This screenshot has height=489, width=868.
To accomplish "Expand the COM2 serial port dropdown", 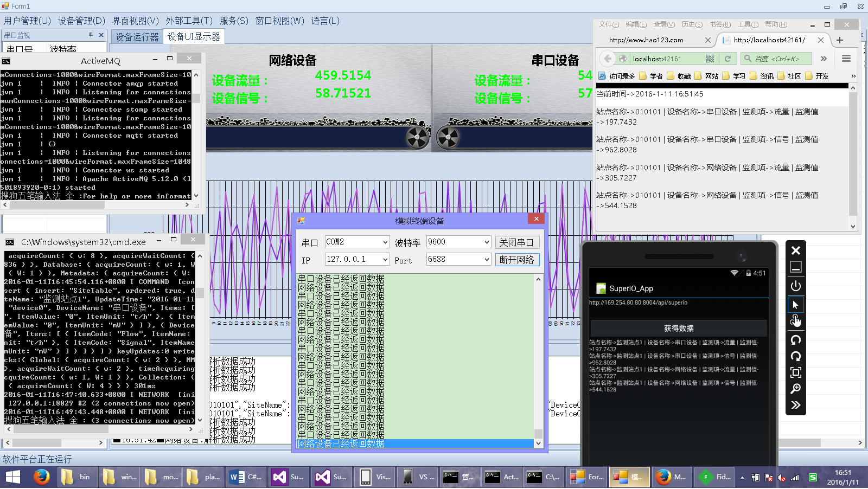I will coord(385,242).
